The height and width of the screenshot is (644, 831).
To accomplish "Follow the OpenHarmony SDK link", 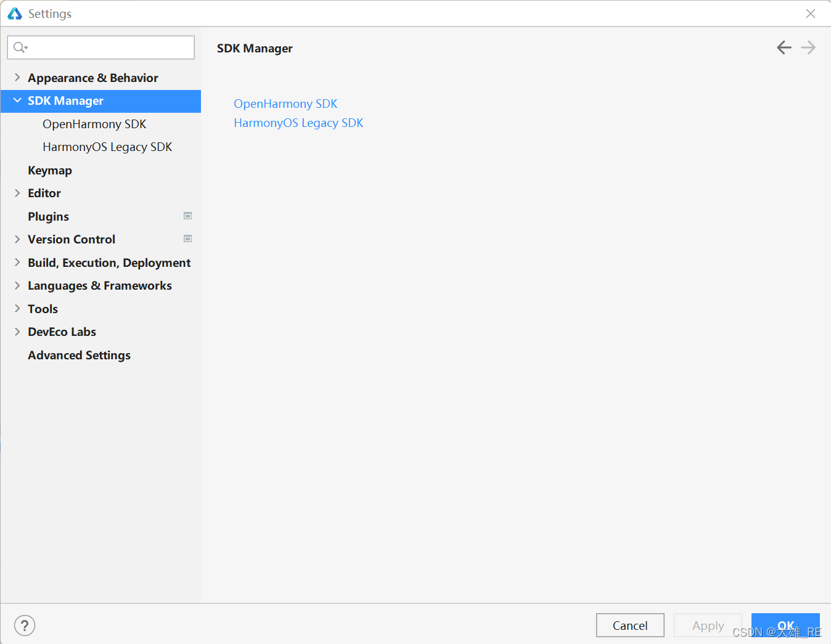I will tap(285, 104).
